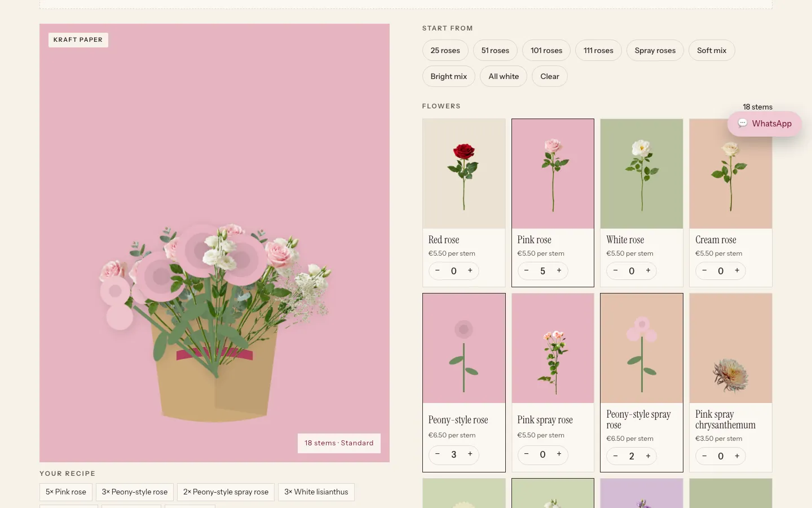The image size is (812, 508).
Task: Click the 18 stems · Standard badge
Action: [x=339, y=443]
